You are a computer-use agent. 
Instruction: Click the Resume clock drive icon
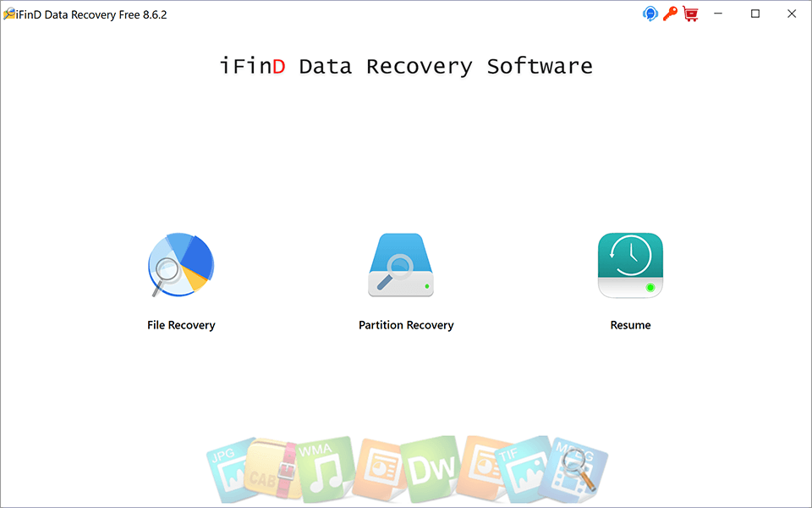(x=630, y=265)
